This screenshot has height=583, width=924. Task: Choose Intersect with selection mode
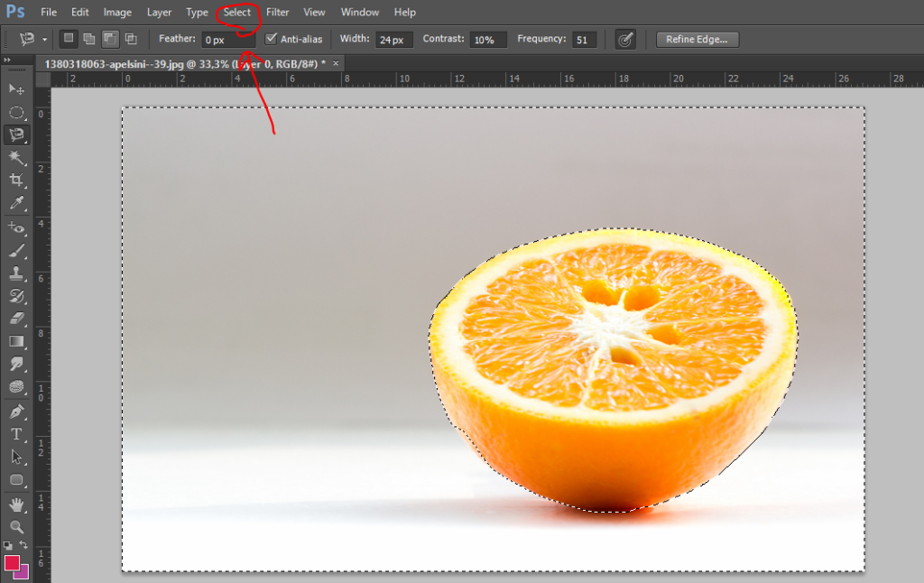click(x=131, y=39)
